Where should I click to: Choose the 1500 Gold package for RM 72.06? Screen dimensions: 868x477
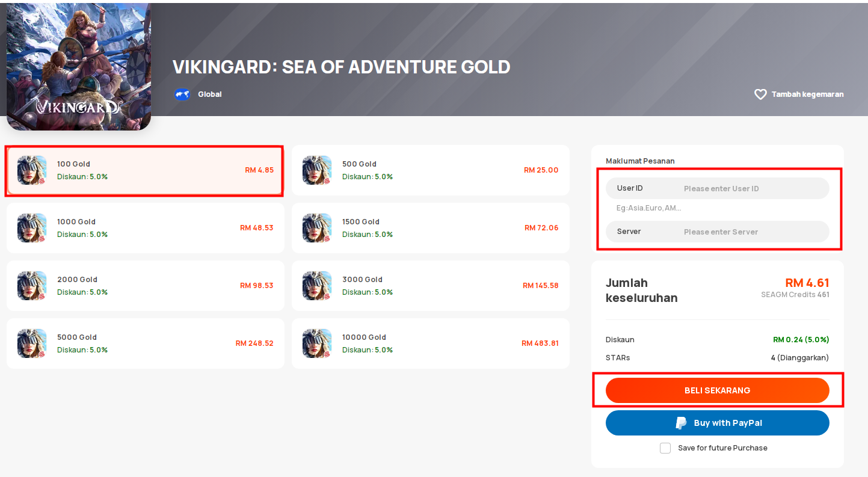[431, 228]
